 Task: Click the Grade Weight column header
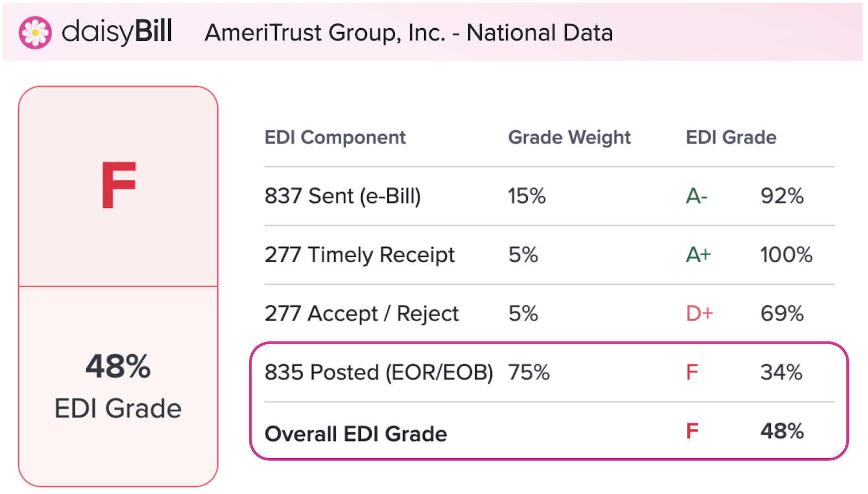coord(569,138)
